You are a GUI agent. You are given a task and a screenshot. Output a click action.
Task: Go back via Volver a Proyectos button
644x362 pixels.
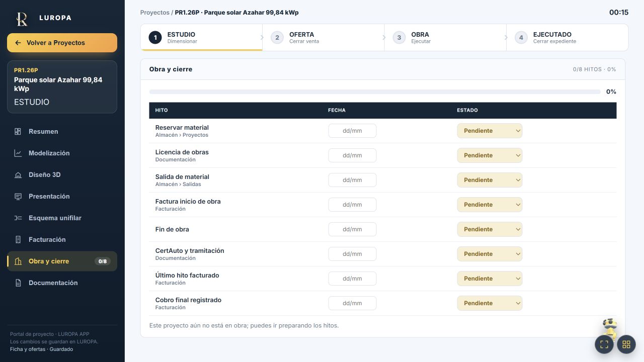point(62,43)
